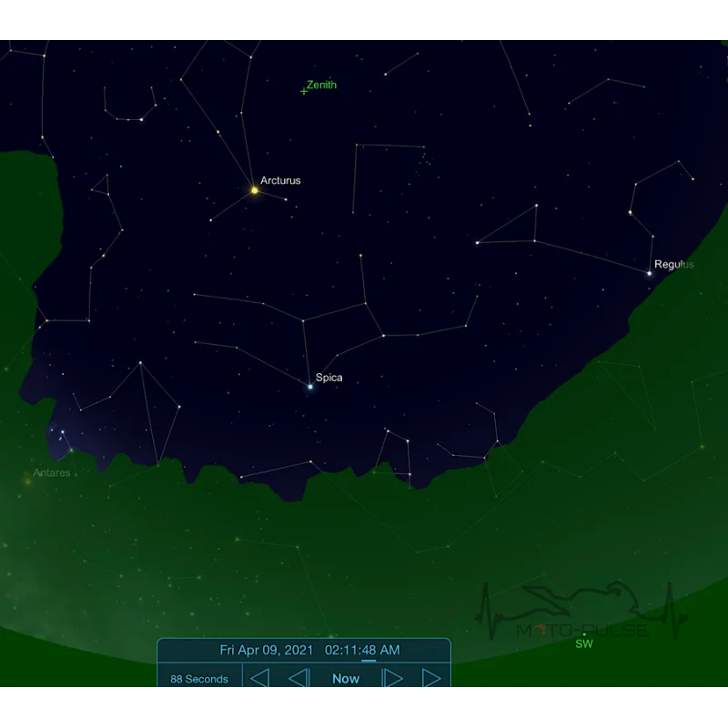Select the month Apr in the date
The image size is (728, 728).
pos(247,650)
